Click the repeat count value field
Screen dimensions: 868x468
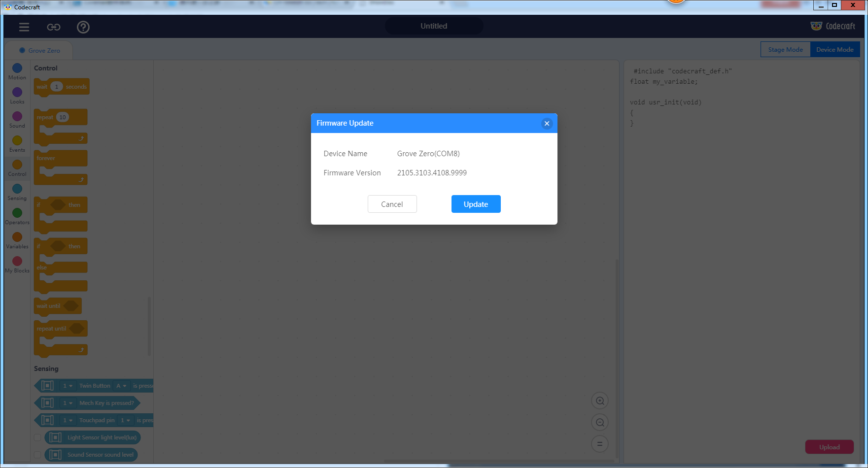[x=63, y=117]
